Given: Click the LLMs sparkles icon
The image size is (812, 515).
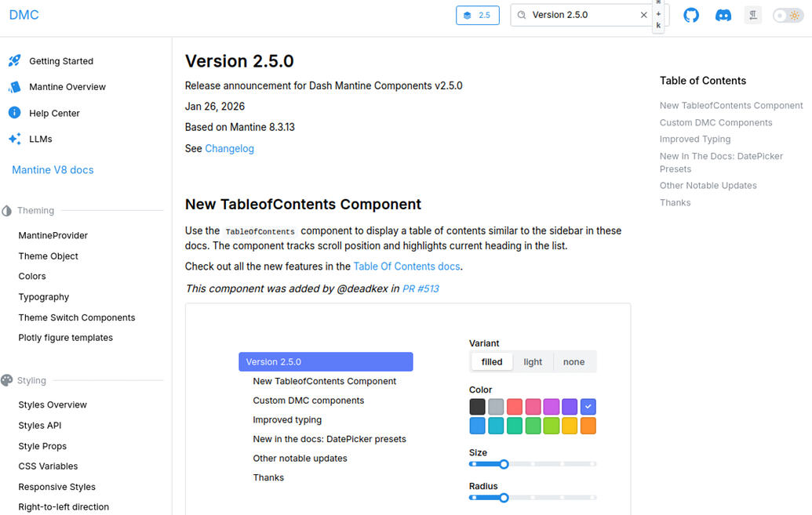Looking at the screenshot, I should coord(15,139).
